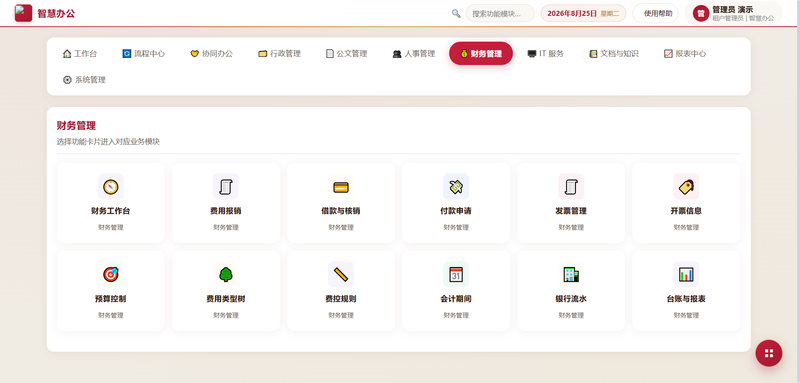This screenshot has width=800, height=383.
Task: Open the 费控规则 card title
Action: [x=341, y=299]
